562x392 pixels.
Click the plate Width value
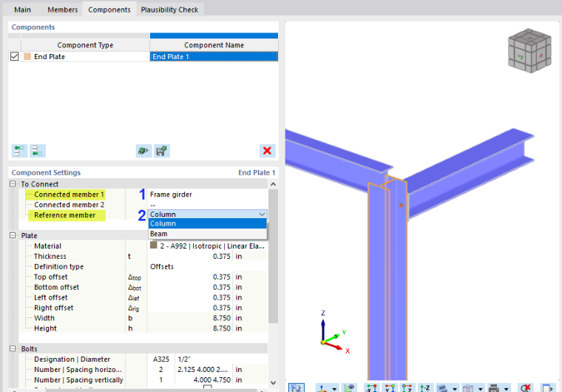pos(190,318)
